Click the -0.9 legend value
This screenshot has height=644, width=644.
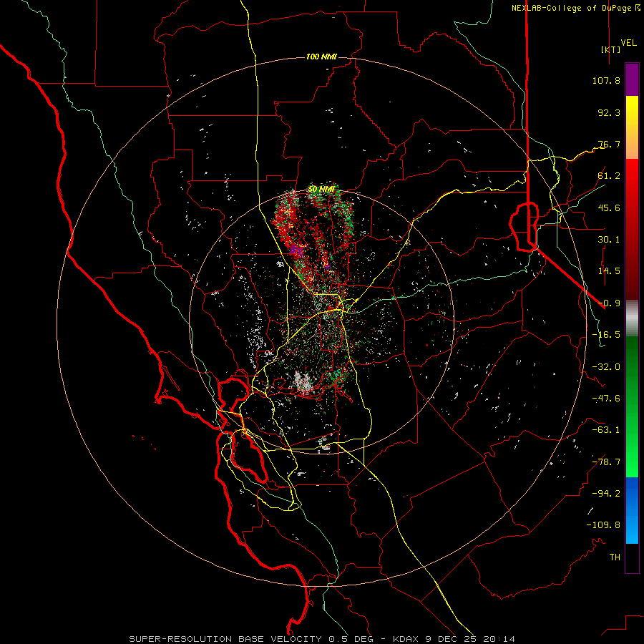pos(609,303)
